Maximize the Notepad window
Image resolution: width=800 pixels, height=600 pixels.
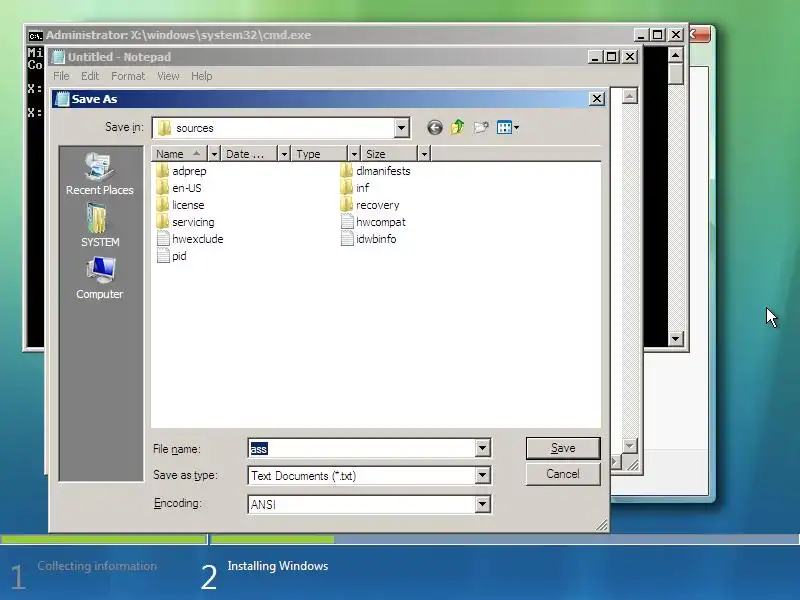click(x=612, y=57)
